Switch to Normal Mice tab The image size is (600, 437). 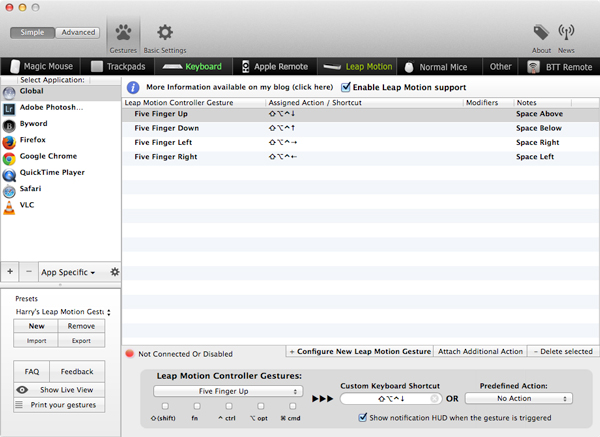(x=439, y=66)
